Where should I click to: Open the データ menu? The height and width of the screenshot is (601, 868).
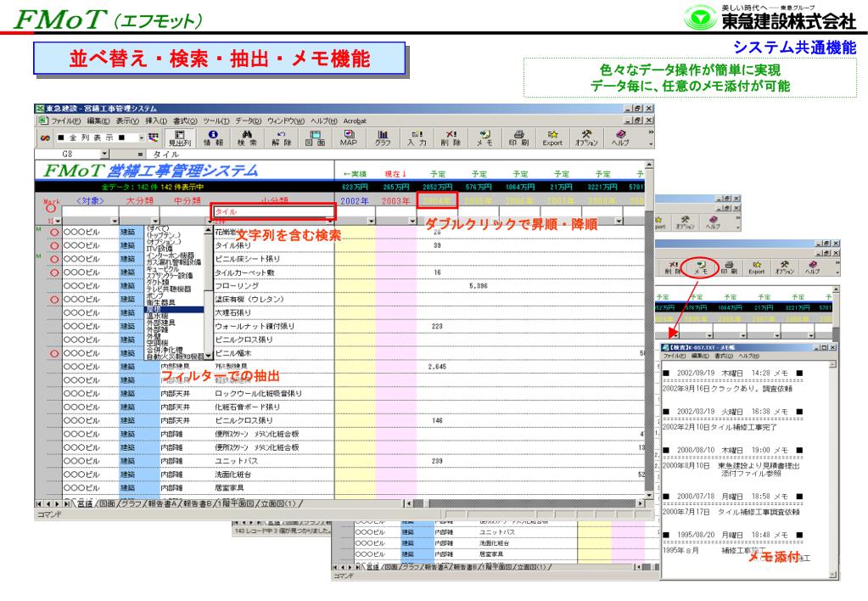tap(248, 121)
